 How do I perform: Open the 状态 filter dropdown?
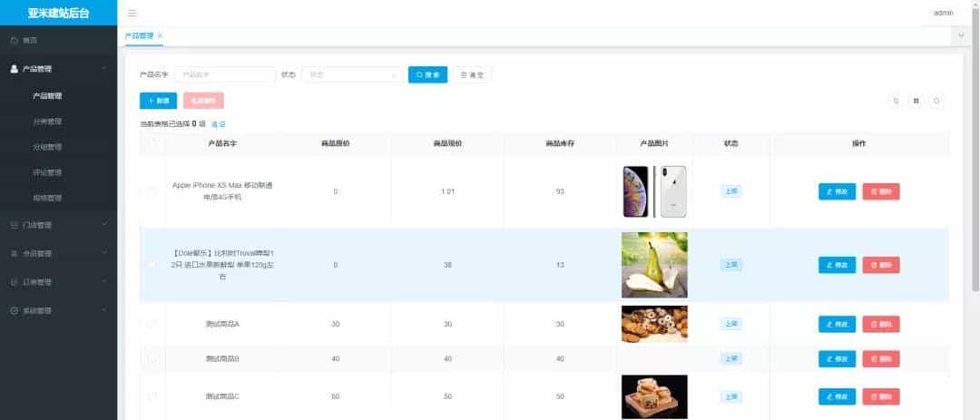click(352, 74)
